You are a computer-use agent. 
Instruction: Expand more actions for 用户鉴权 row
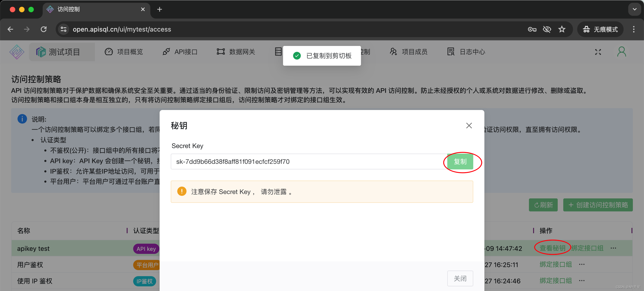(x=582, y=265)
